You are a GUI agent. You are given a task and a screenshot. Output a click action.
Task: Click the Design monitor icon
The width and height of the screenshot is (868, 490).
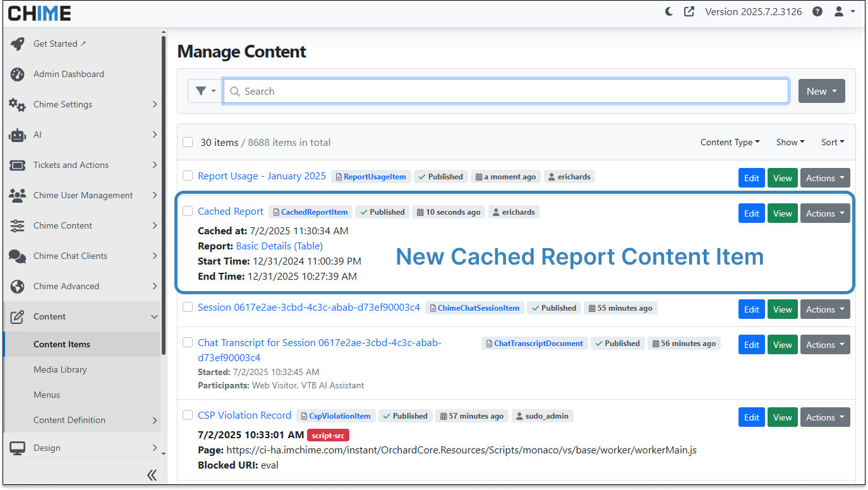(x=18, y=448)
